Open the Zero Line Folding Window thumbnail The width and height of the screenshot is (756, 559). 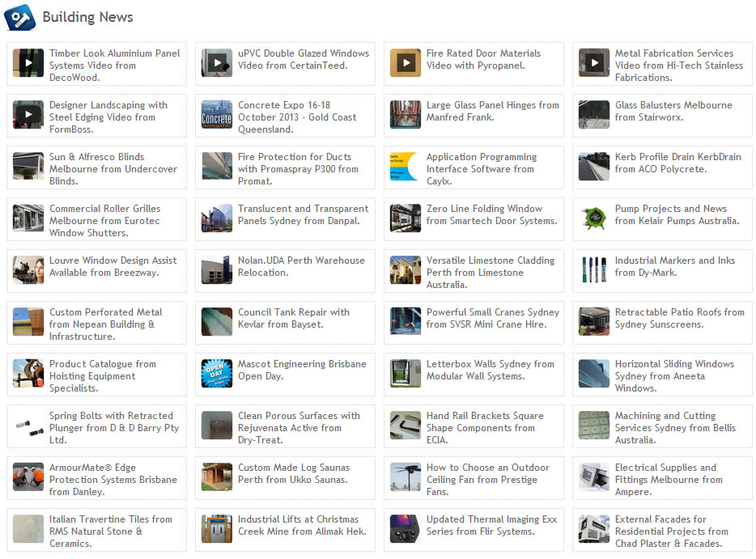(406, 218)
